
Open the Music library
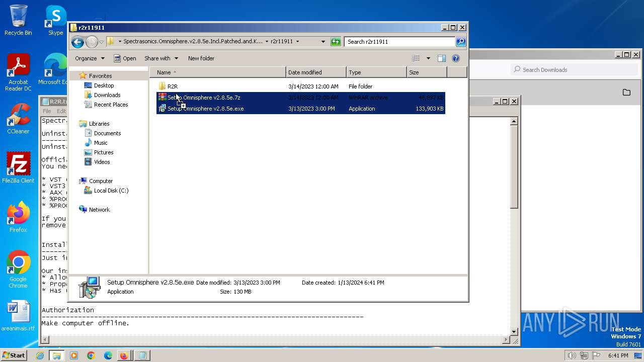click(101, 143)
